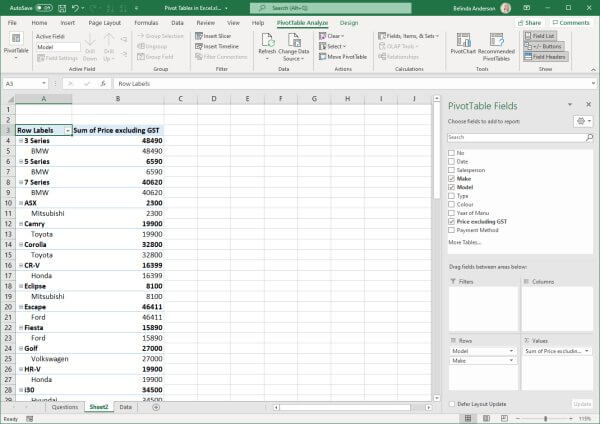Switch to Page Layout view in status bar
The image size is (600, 424).
click(486, 418)
